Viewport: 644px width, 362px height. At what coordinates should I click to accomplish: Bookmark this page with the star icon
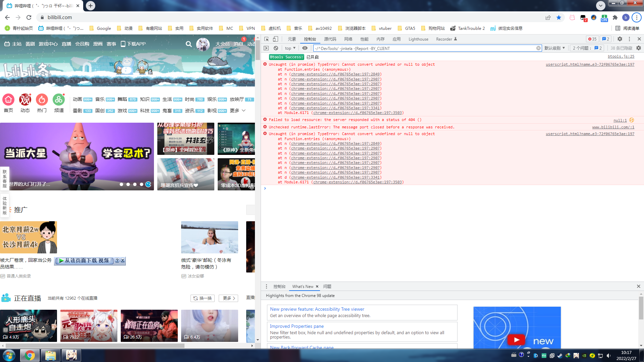pos(559,17)
